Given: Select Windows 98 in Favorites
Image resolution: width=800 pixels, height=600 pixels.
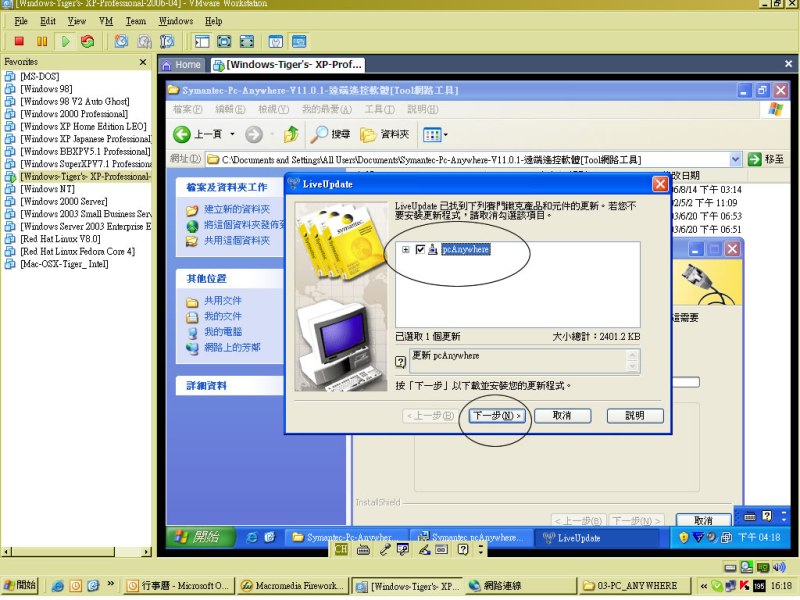Looking at the screenshot, I should pos(46,89).
